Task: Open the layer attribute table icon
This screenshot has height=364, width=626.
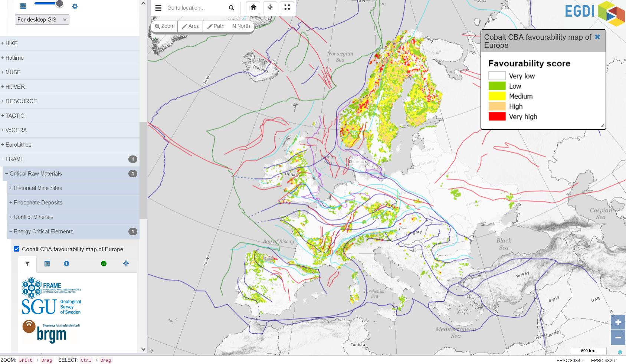Action: [47, 264]
